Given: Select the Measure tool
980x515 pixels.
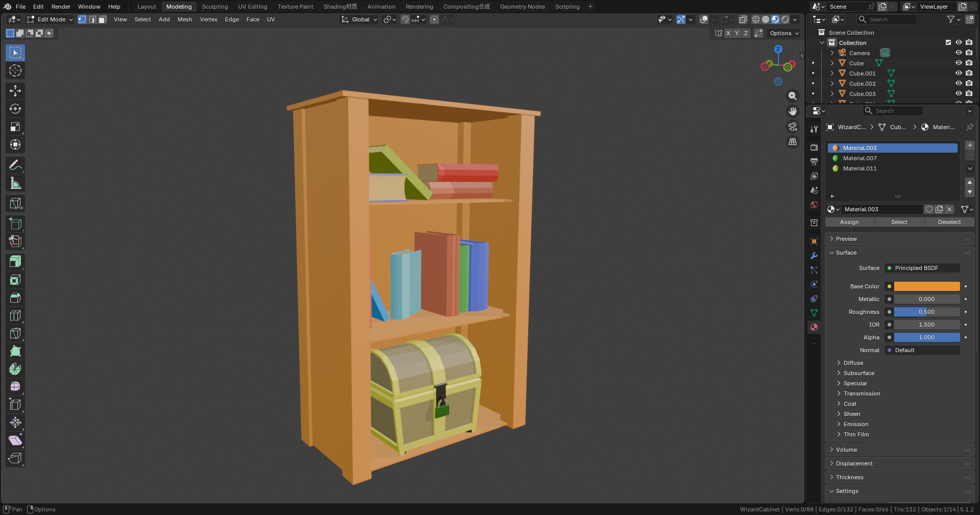Looking at the screenshot, I should tap(15, 183).
